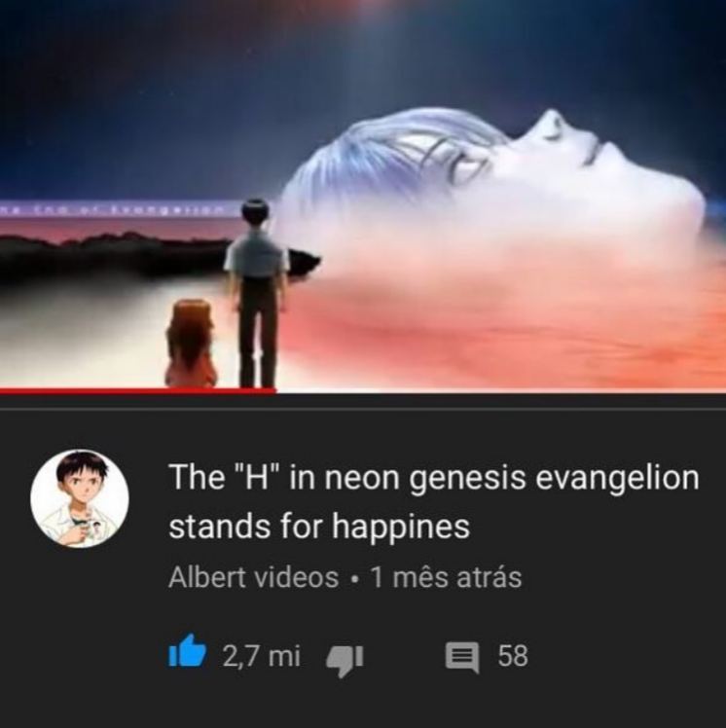Open replies using the comment bubble icon
Screen dimensions: 726x728
click(462, 657)
